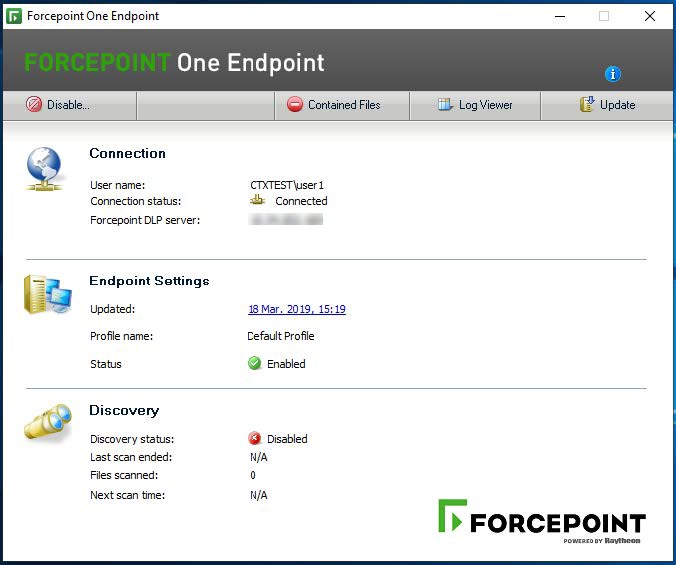Open the Log Viewer

(x=475, y=105)
